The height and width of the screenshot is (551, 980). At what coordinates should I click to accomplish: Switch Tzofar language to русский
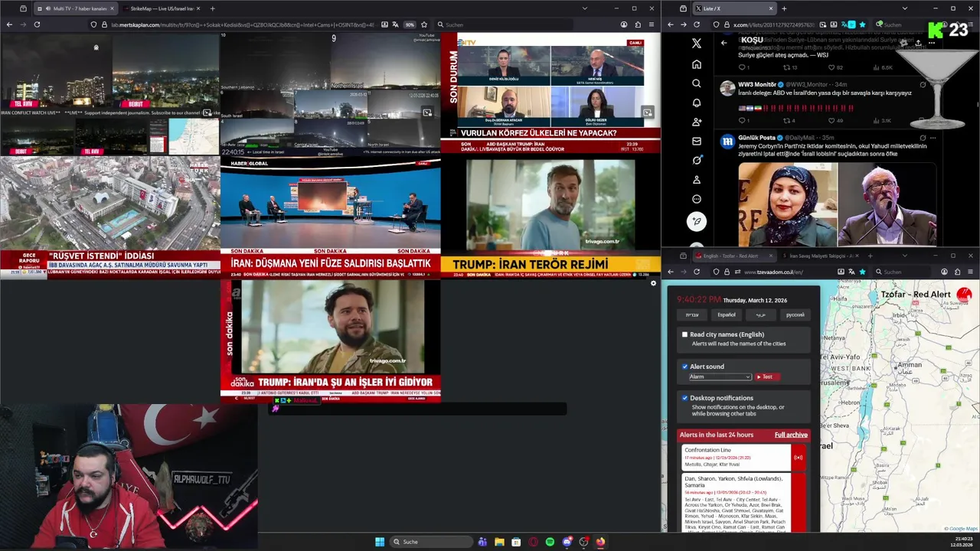tap(795, 315)
